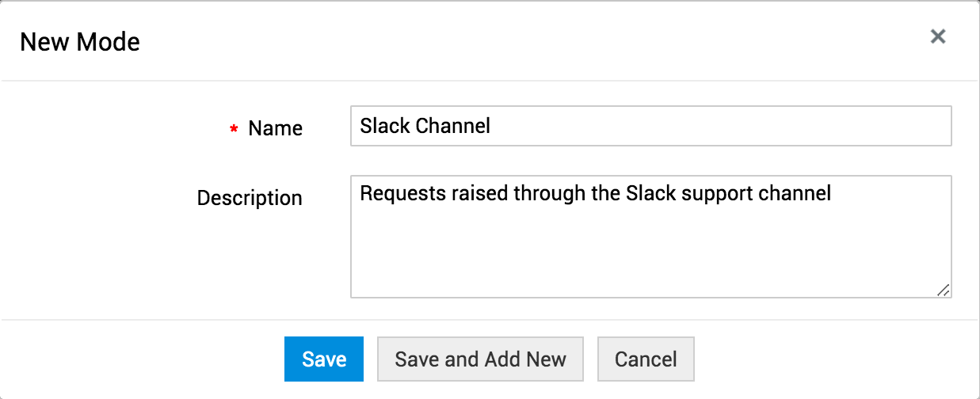
Task: Focus the Description text area
Action: tap(650, 245)
